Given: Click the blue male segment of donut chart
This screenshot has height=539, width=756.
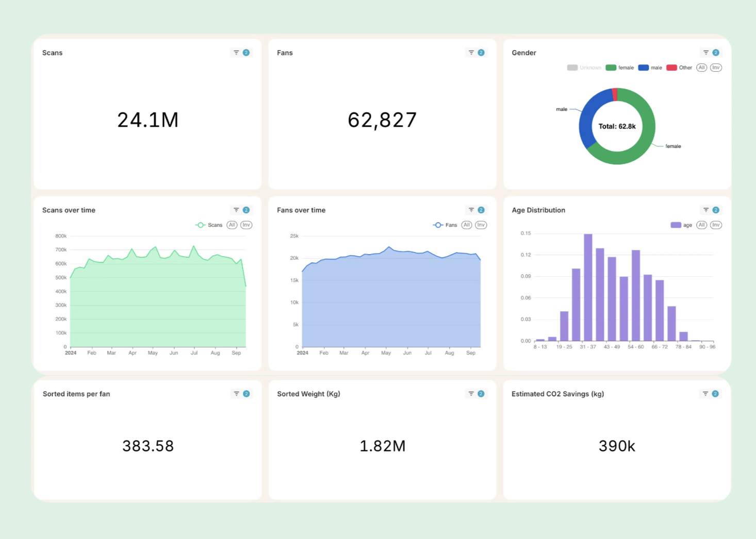Looking at the screenshot, I should click(x=587, y=116).
